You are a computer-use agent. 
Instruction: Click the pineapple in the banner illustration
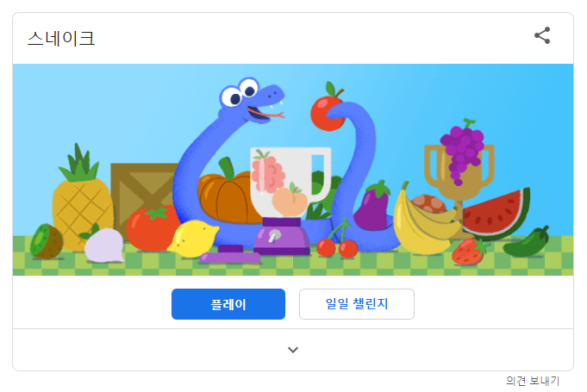(82, 196)
